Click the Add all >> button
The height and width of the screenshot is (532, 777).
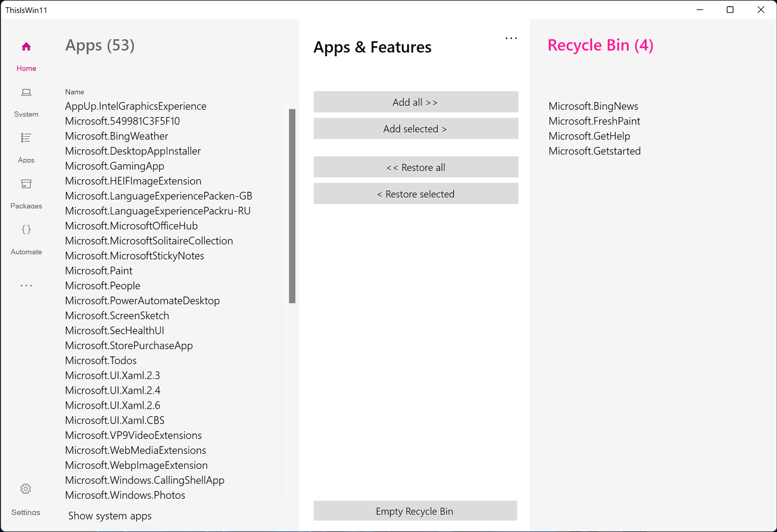[416, 102]
